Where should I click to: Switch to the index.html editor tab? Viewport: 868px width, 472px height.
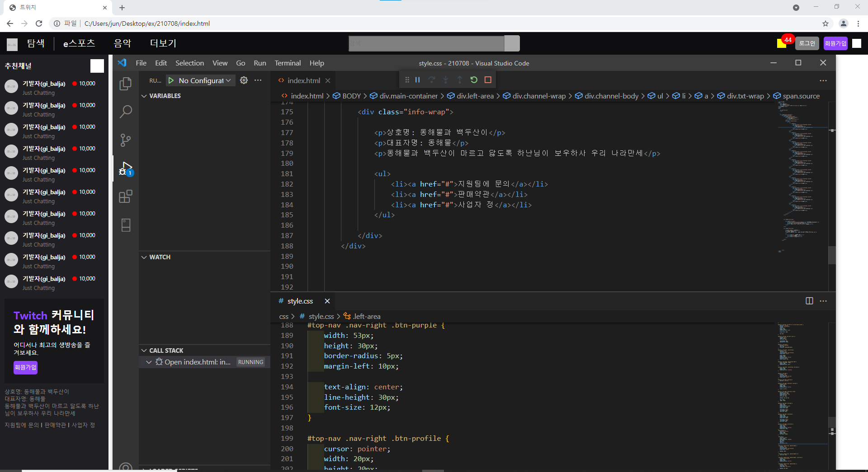tap(303, 80)
